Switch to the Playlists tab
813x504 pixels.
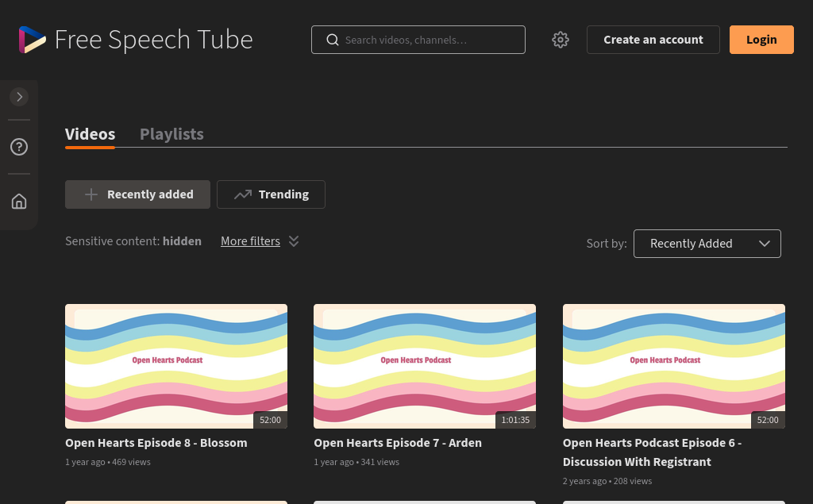point(171,134)
